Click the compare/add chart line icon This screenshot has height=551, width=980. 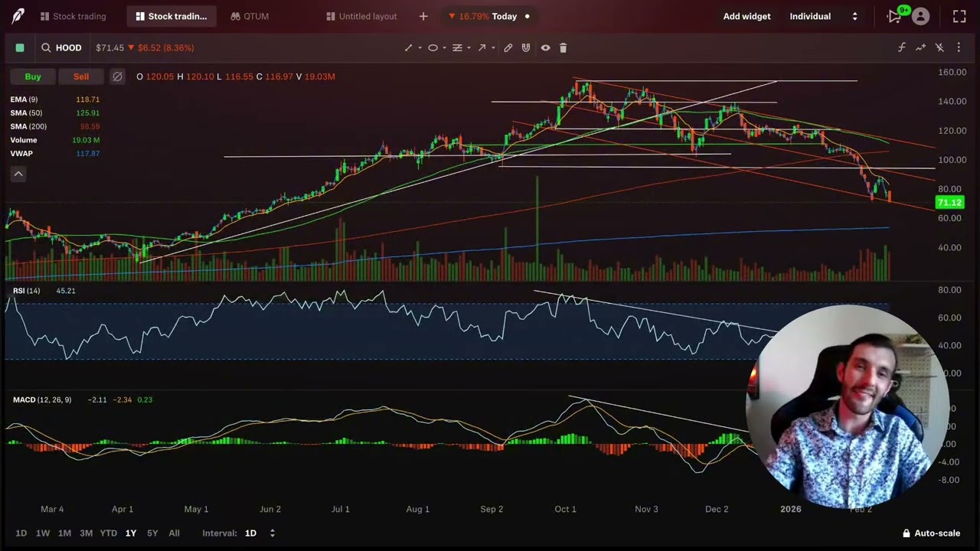click(x=920, y=47)
